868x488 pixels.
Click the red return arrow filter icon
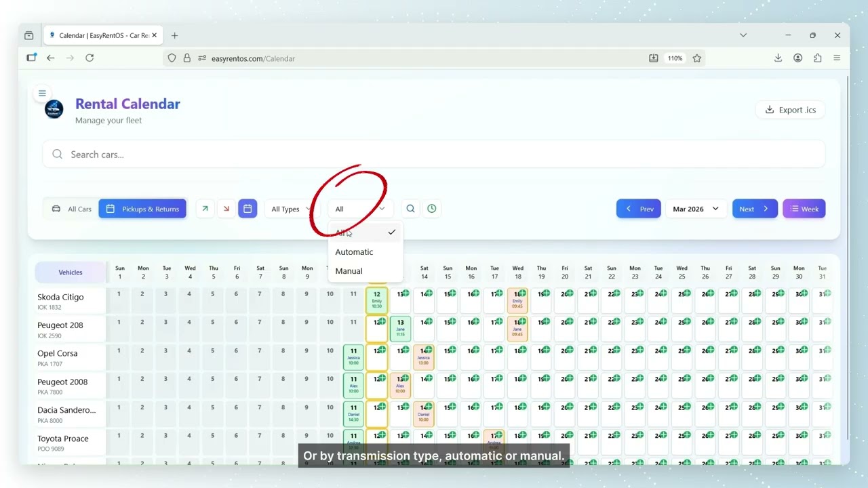(x=226, y=209)
